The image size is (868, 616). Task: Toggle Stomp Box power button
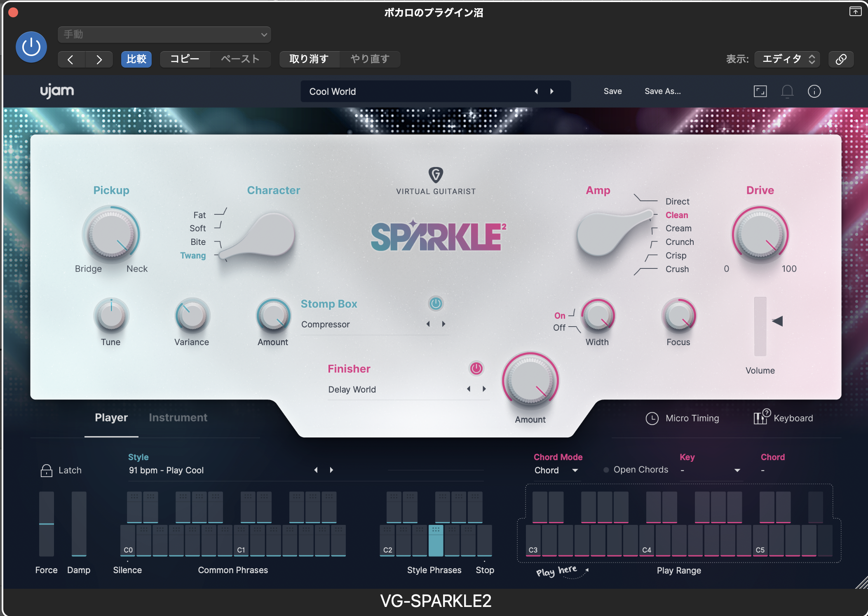436,304
